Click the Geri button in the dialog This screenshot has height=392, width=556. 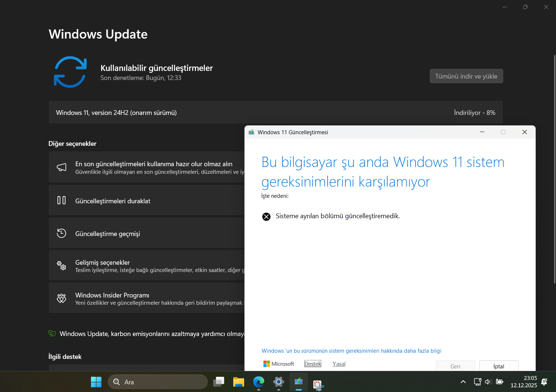pos(456,366)
